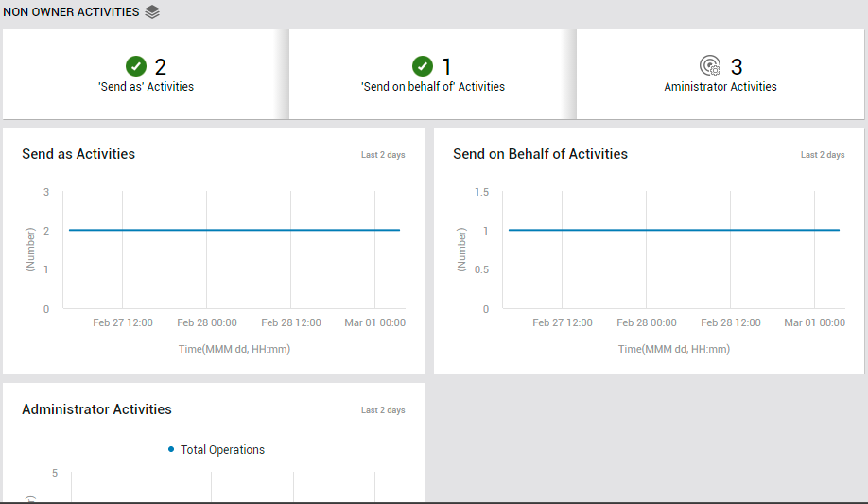This screenshot has height=504, width=868.
Task: Click green check icon for Send on behalf
Action: (423, 66)
